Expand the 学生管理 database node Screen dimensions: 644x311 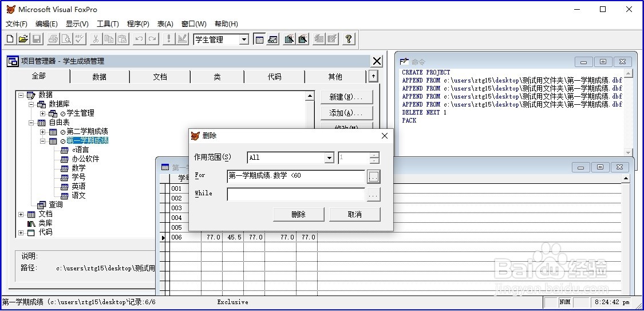pyautogui.click(x=42, y=113)
